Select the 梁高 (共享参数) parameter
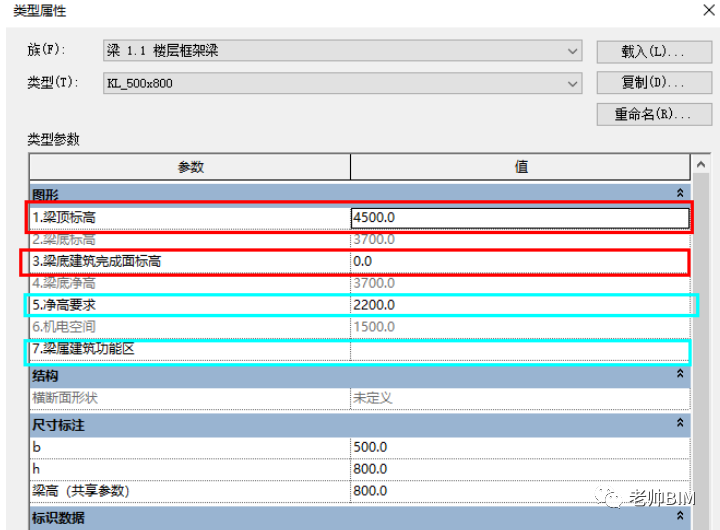 coord(190,491)
